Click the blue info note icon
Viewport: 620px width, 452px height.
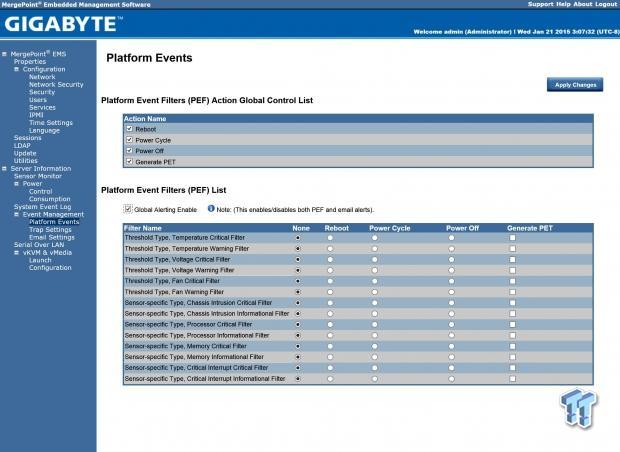click(212, 208)
